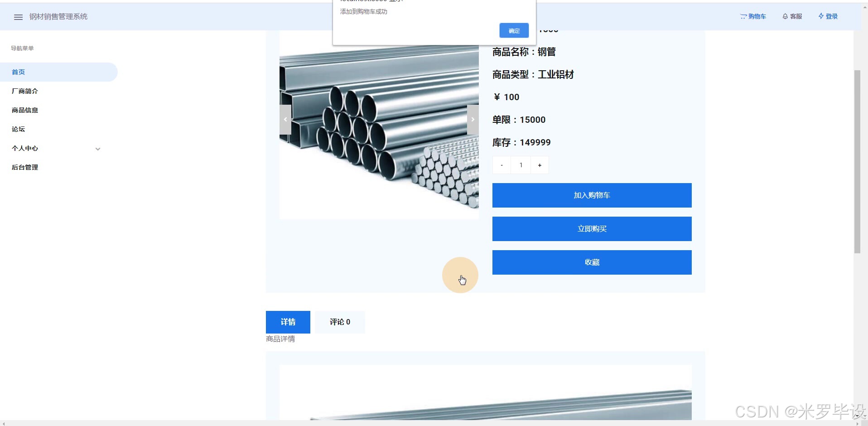Expand the 个人中心 menu chevron
Image resolution: width=868 pixels, height=426 pixels.
tap(97, 149)
